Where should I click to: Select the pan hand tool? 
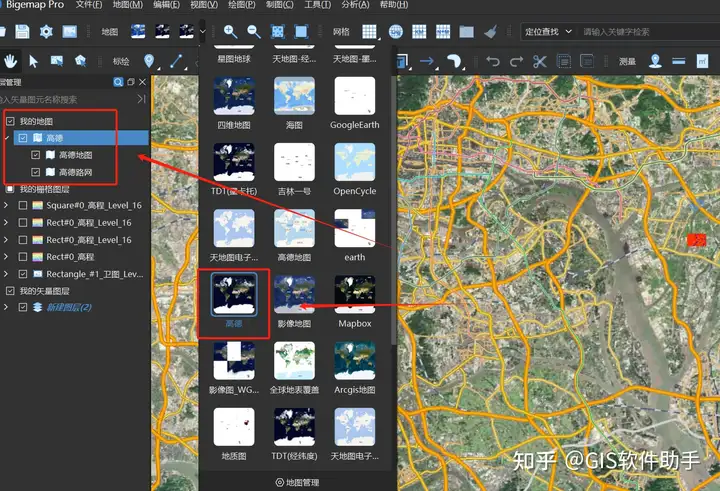coord(10,61)
